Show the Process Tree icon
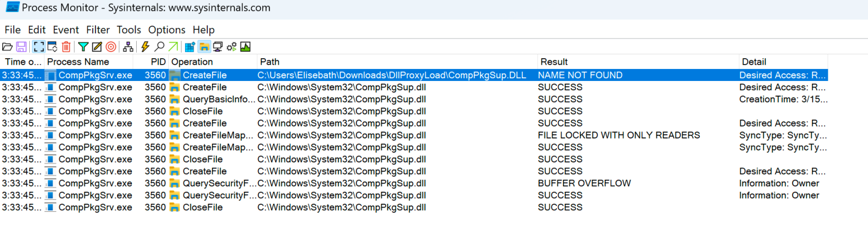 128,47
